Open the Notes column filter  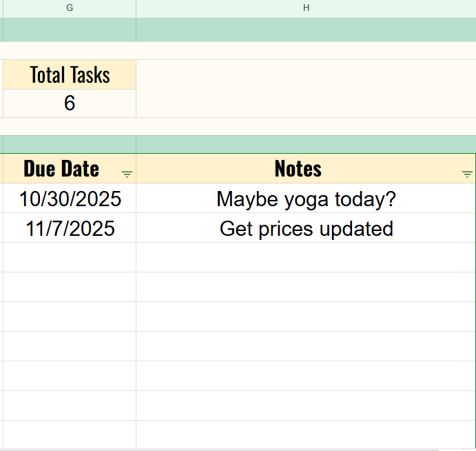467,174
